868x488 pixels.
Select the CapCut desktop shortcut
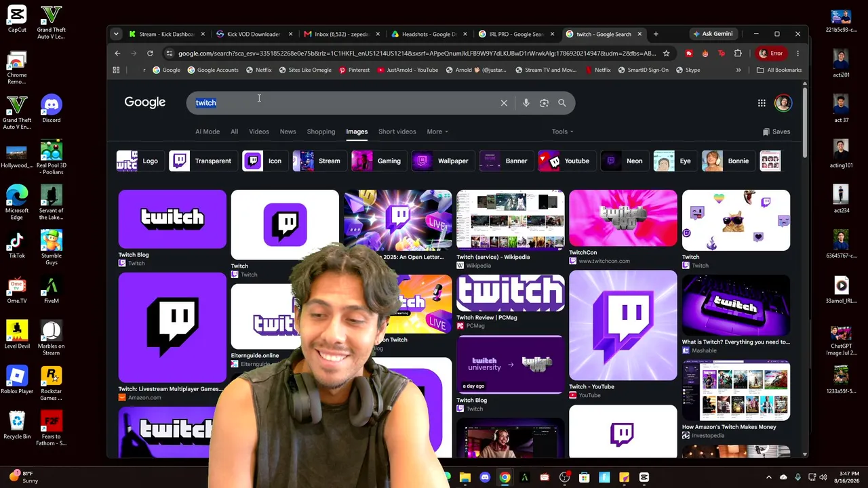17,19
